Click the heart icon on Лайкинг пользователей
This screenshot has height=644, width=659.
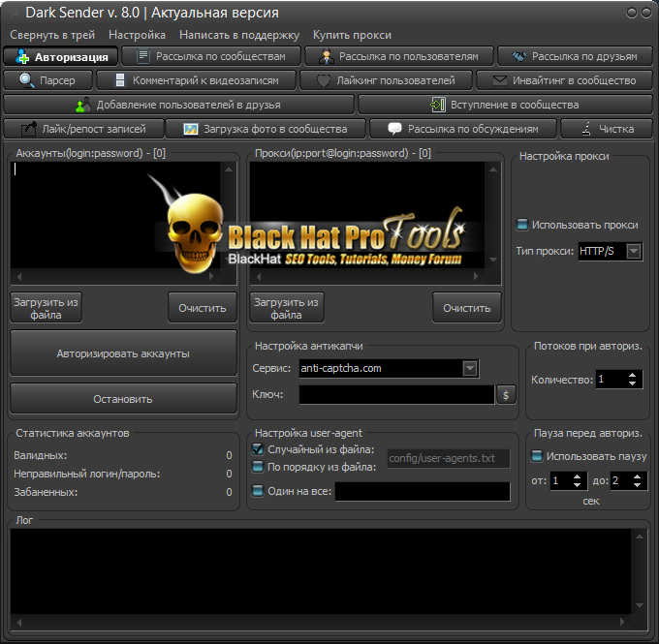point(323,80)
